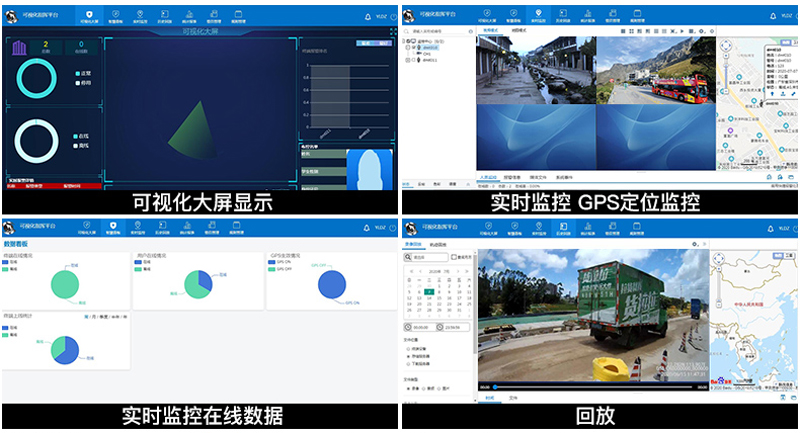Click the history playback nav icon in the 回放 panel
Viewport: 800px width, 433px height.
(x=562, y=228)
